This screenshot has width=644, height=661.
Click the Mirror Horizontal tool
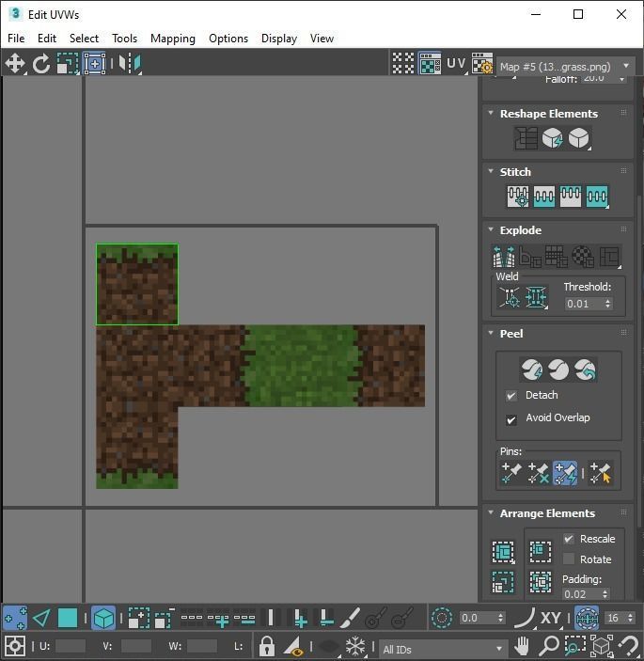(x=130, y=64)
